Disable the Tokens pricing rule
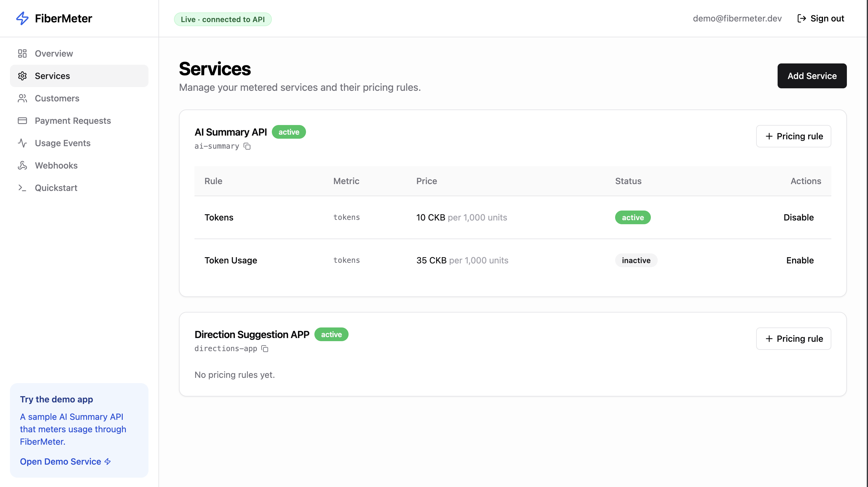This screenshot has width=868, height=487. pyautogui.click(x=798, y=217)
